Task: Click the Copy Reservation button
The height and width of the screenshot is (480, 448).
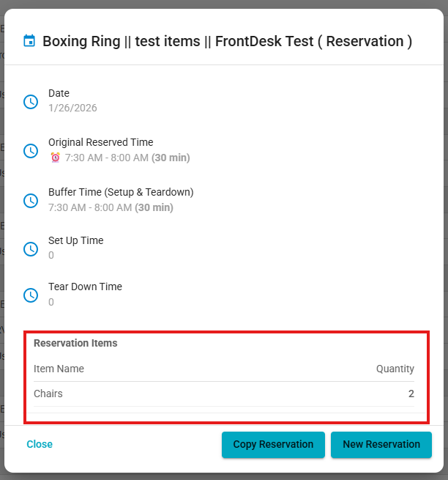Action: (x=273, y=445)
